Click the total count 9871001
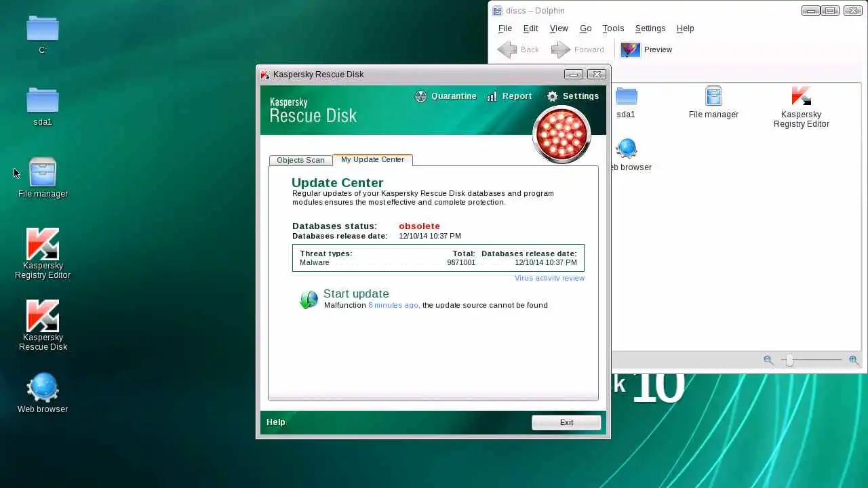 click(x=461, y=262)
